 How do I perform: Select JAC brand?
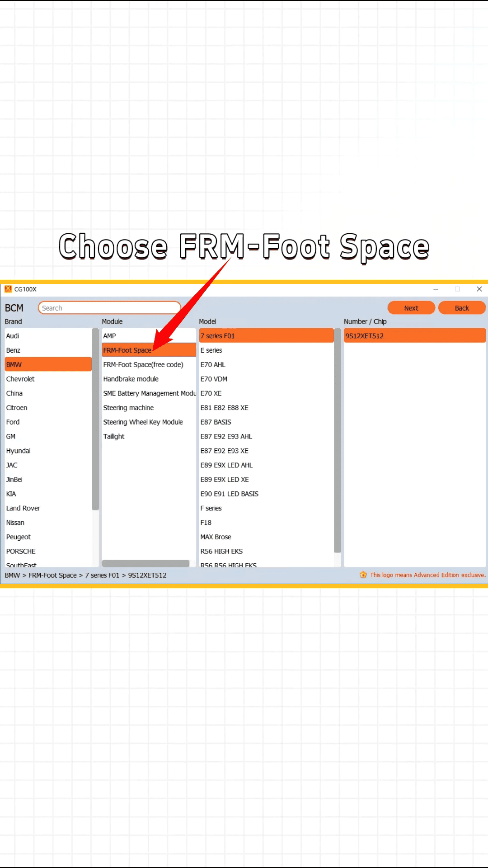coord(48,465)
